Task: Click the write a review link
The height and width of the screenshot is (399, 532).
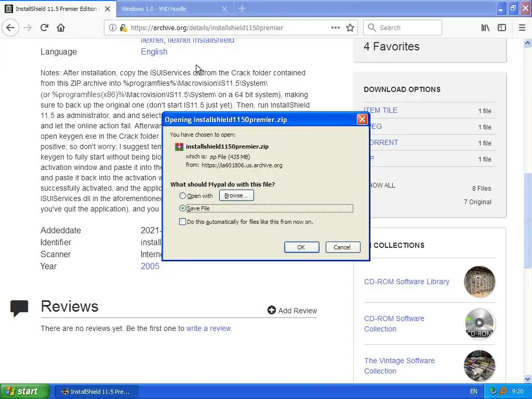Action: click(x=209, y=328)
